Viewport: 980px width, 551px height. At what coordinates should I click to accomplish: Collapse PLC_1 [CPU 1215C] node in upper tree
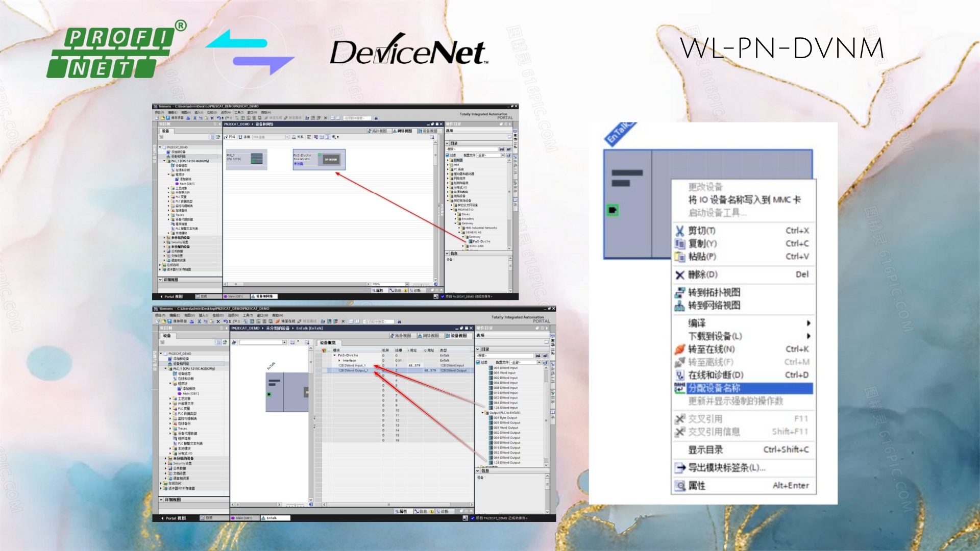(165, 161)
